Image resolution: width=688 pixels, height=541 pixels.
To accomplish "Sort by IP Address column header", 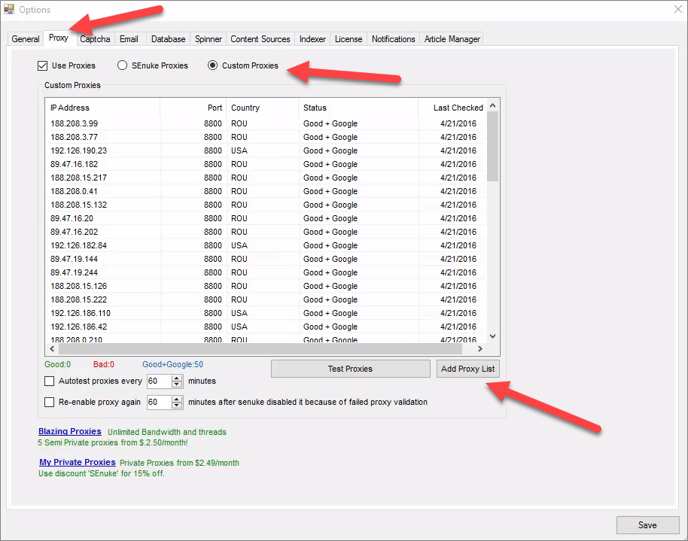I will [103, 107].
